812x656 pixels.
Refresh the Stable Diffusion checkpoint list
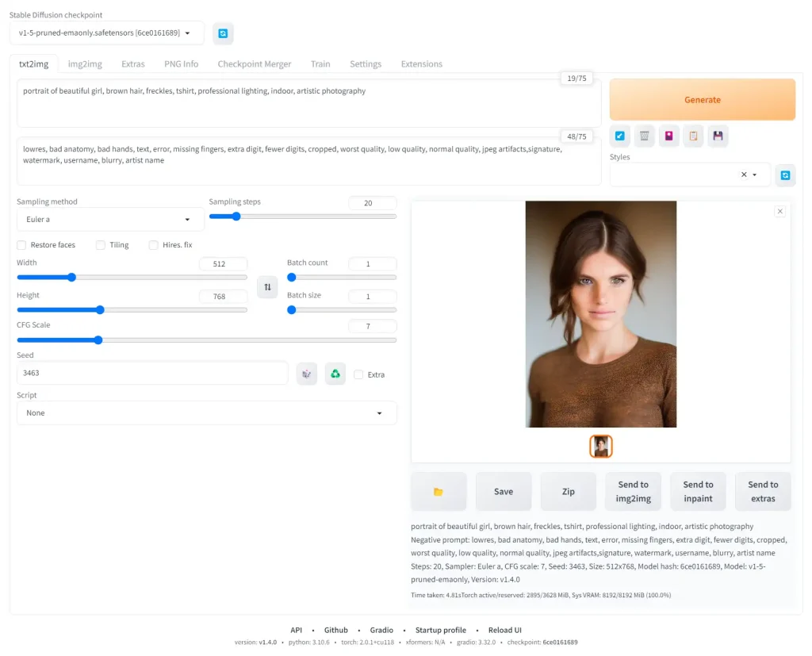pyautogui.click(x=223, y=33)
